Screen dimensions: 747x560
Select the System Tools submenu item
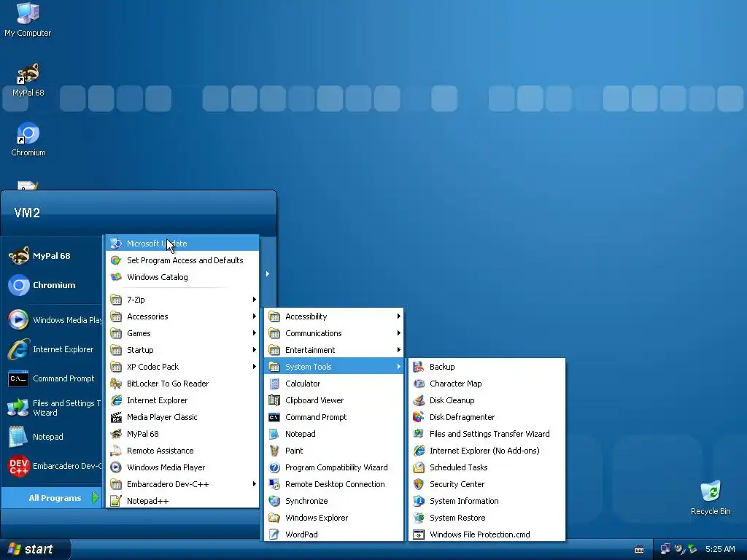coord(333,367)
